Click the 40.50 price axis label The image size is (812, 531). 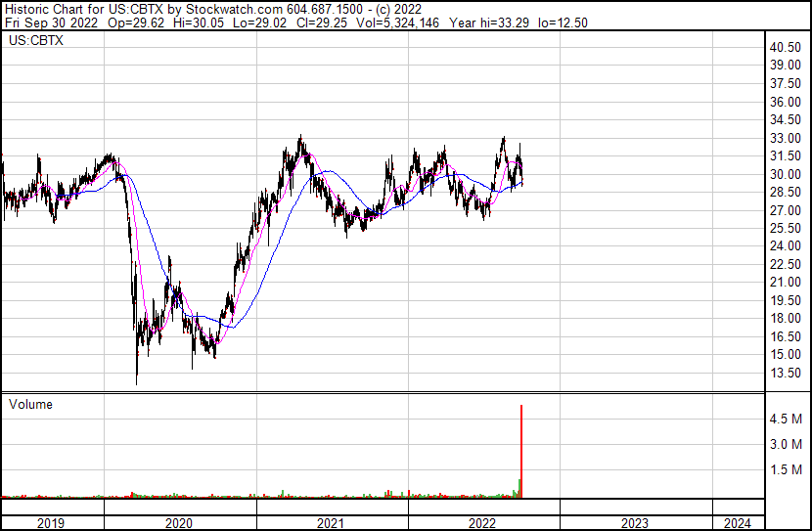786,47
